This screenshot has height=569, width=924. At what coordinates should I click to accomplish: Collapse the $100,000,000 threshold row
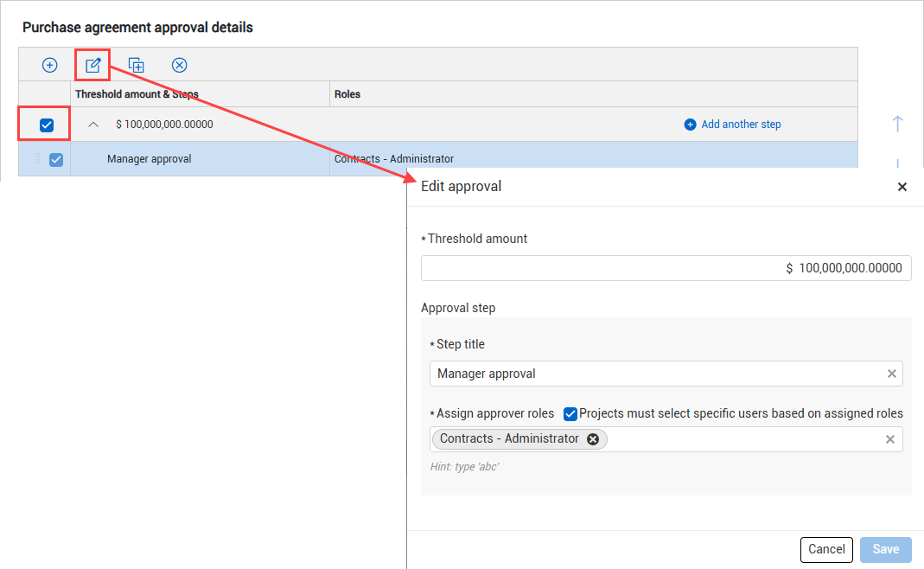[93, 125]
